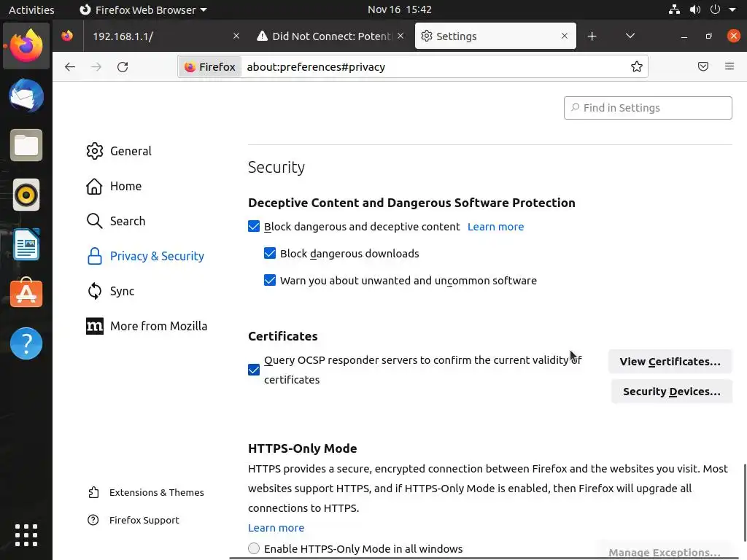Open the system status menu arrow
The width and height of the screenshot is (747, 560).
732,9
